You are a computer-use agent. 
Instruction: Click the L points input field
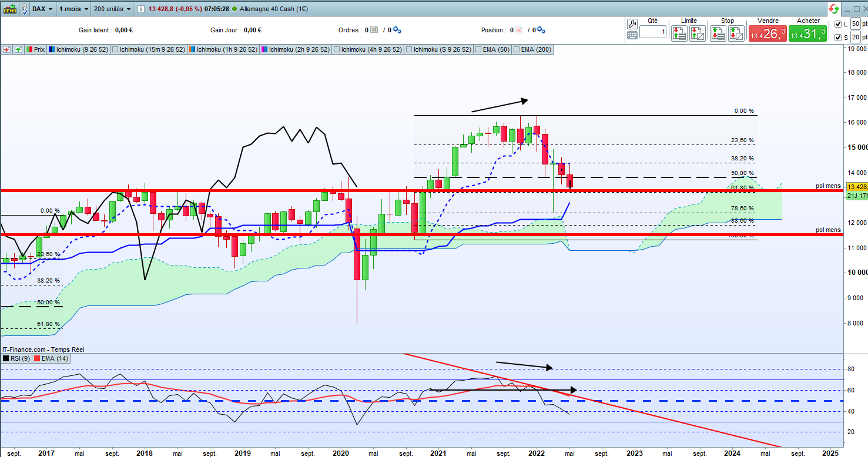[x=855, y=24]
